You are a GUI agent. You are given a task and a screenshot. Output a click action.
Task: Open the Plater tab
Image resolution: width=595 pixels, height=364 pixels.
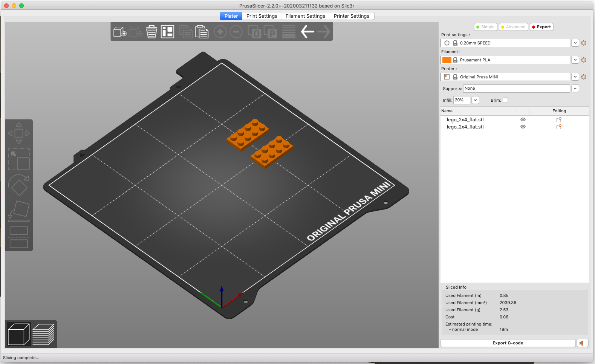(231, 16)
